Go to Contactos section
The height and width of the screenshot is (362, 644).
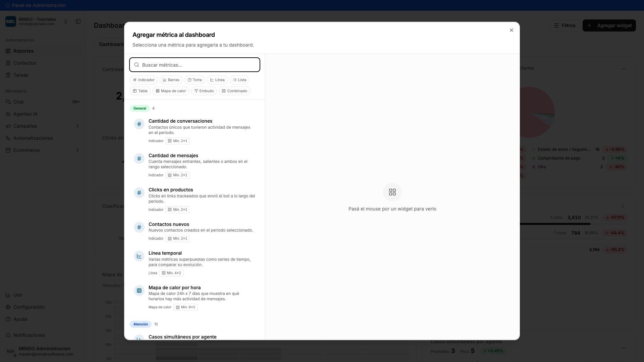pos(43,63)
